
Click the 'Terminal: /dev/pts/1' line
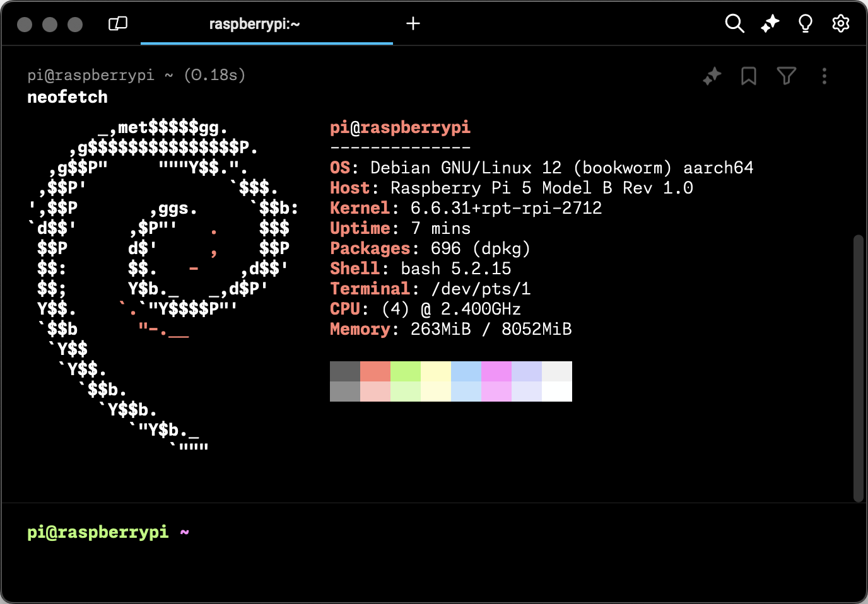[x=430, y=289]
